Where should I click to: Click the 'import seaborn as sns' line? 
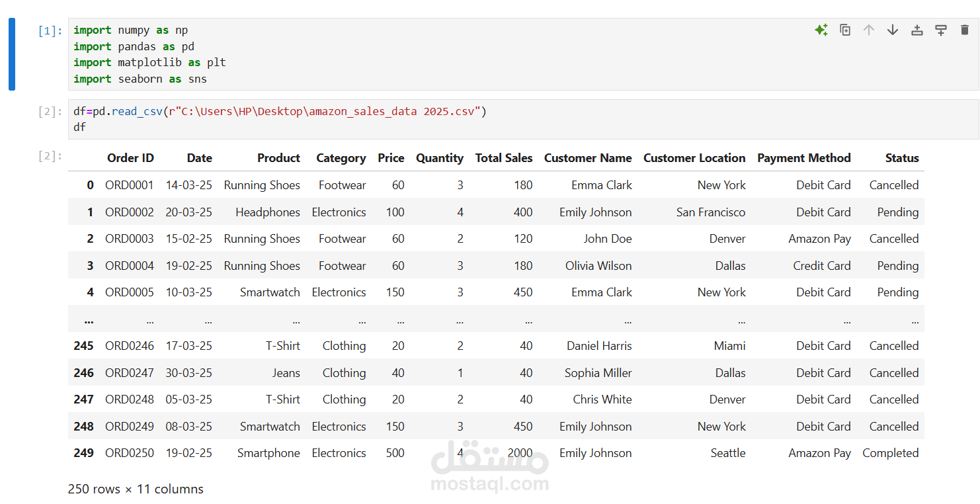click(x=140, y=79)
